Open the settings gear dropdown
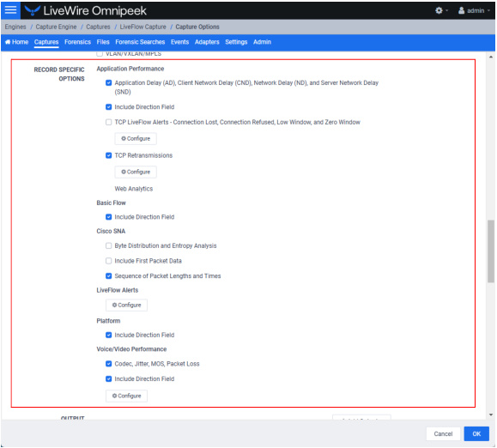 [441, 10]
